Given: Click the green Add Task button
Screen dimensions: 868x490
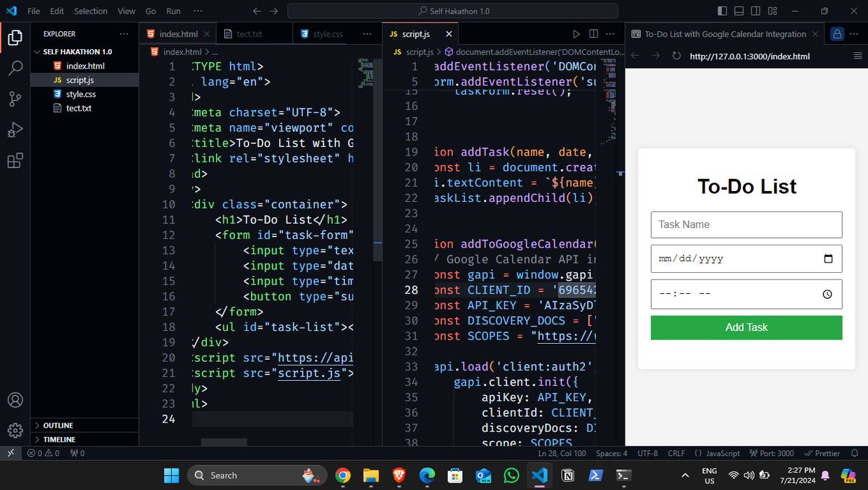Looking at the screenshot, I should click(x=746, y=327).
